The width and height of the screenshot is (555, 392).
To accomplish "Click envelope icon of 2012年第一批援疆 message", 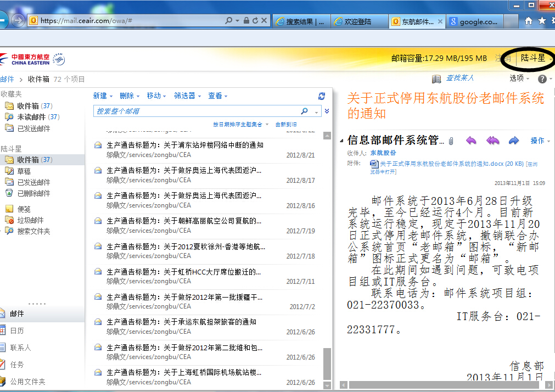I will pos(98,296).
